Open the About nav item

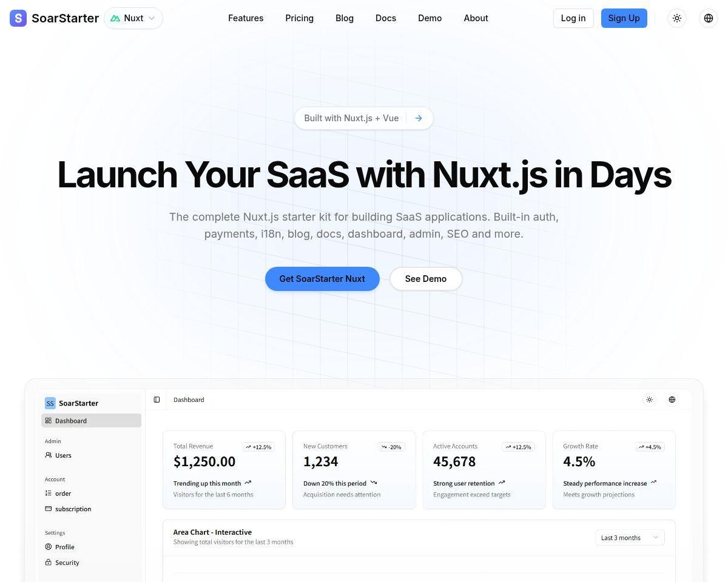point(476,18)
